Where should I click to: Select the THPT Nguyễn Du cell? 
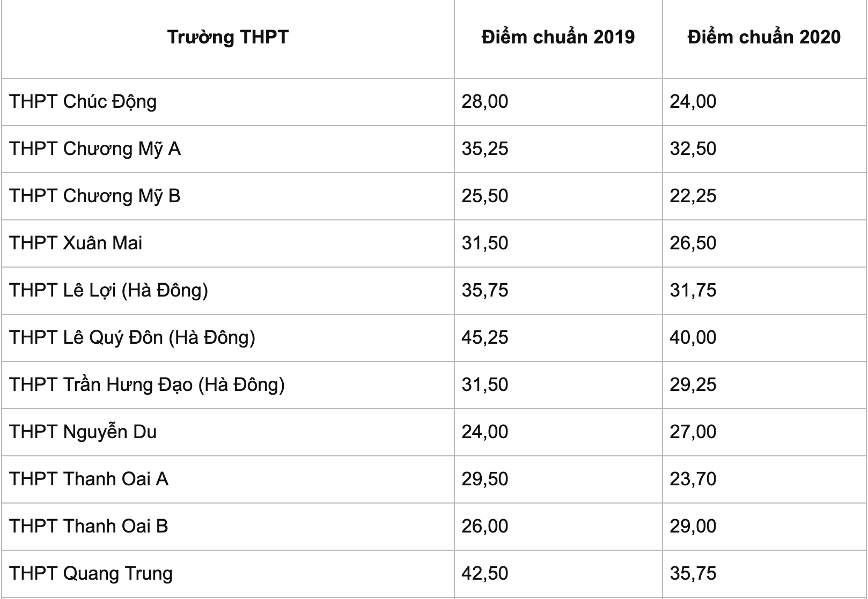point(83,432)
